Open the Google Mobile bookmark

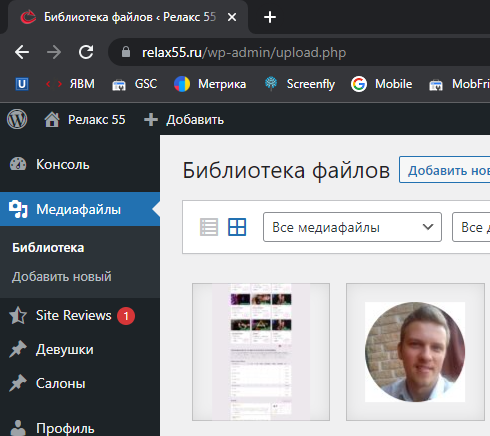coord(382,84)
